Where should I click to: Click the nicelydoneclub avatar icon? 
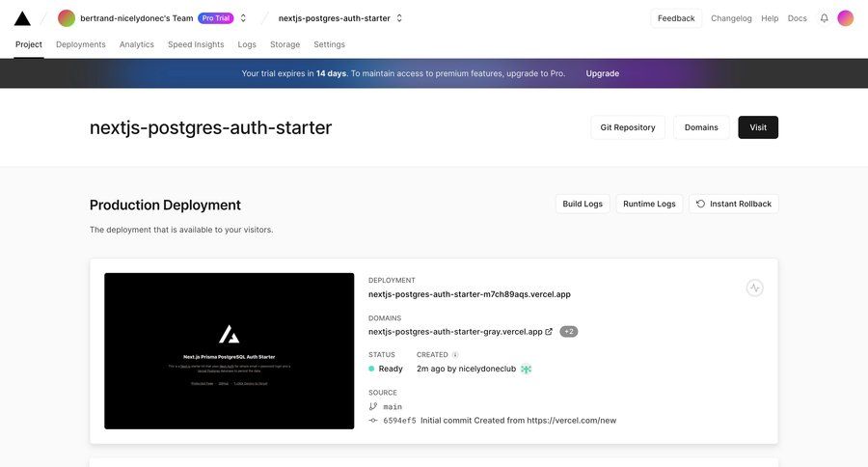click(526, 369)
